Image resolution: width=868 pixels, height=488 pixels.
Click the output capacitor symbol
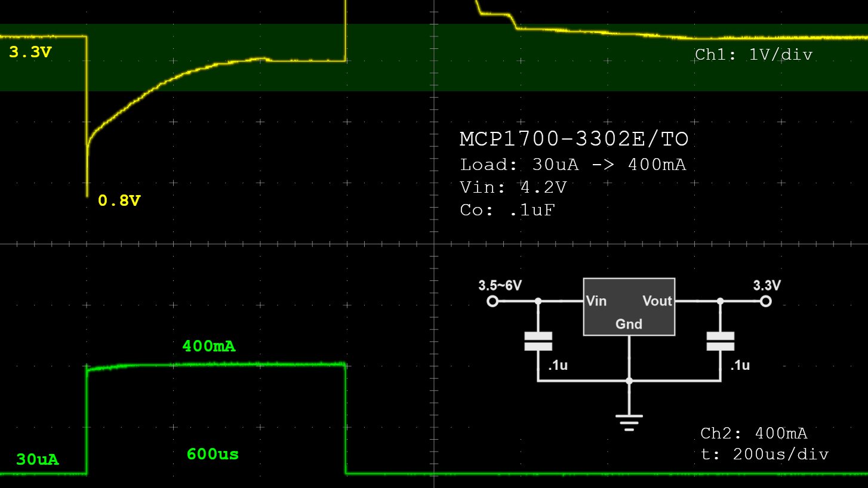tap(720, 341)
